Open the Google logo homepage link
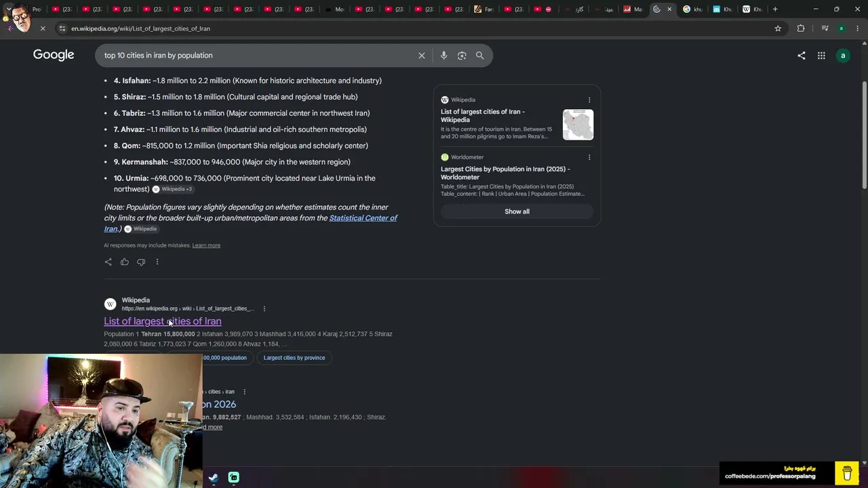This screenshot has height=488, width=868. 54,55
